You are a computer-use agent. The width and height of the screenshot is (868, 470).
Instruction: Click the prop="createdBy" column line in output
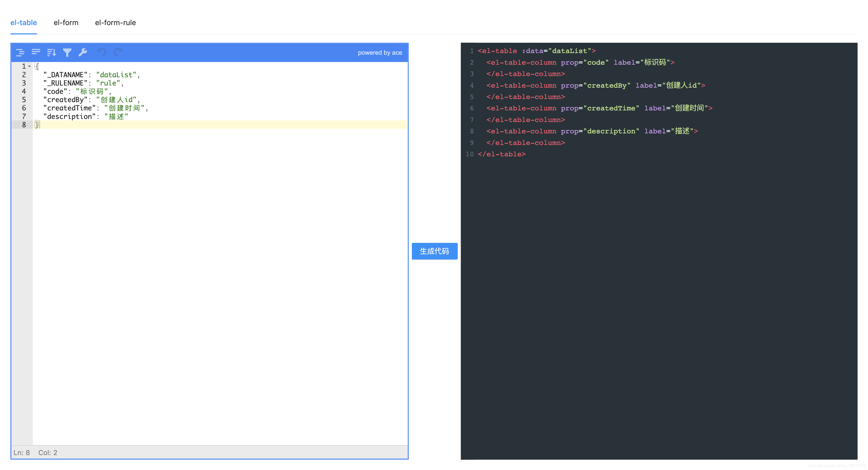(x=596, y=85)
